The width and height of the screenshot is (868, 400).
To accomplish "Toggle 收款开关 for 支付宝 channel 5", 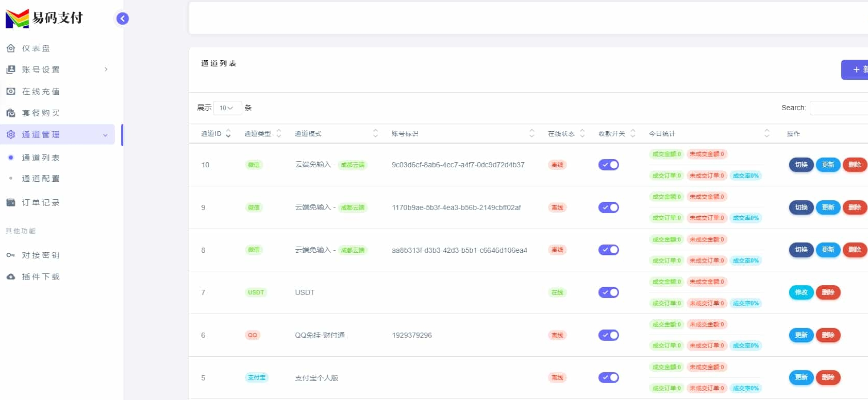I will pos(609,377).
